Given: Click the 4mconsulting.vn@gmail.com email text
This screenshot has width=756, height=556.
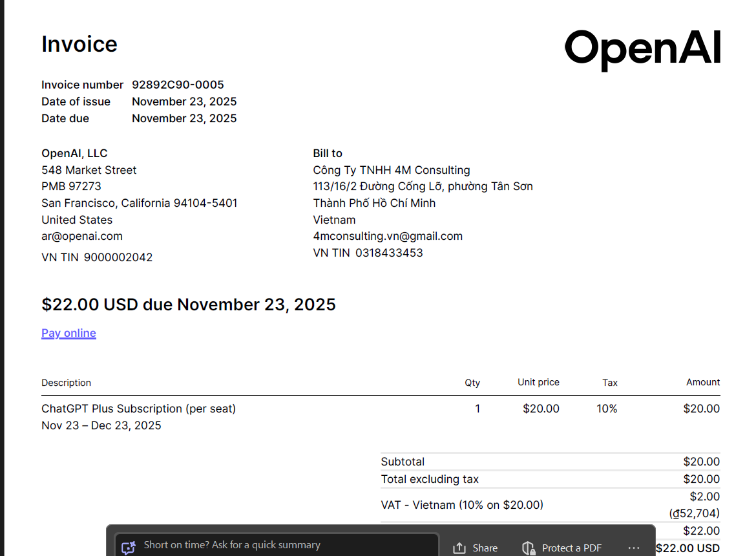Looking at the screenshot, I should [x=388, y=236].
